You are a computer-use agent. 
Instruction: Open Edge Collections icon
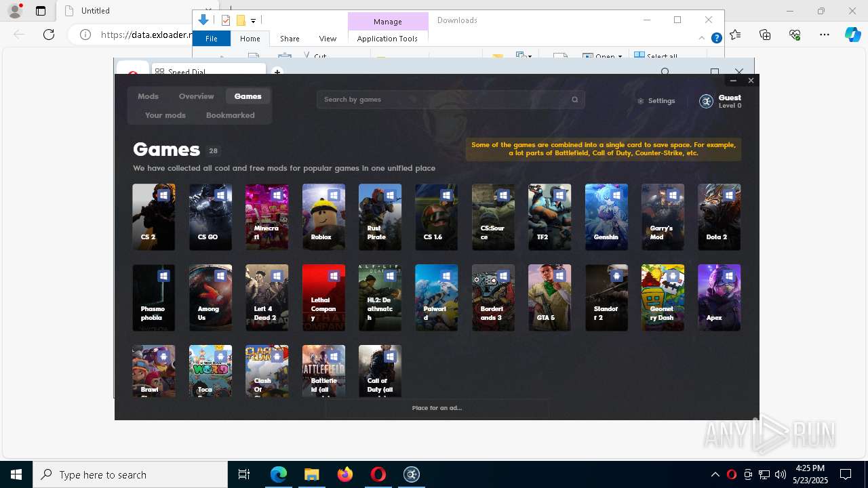click(765, 35)
